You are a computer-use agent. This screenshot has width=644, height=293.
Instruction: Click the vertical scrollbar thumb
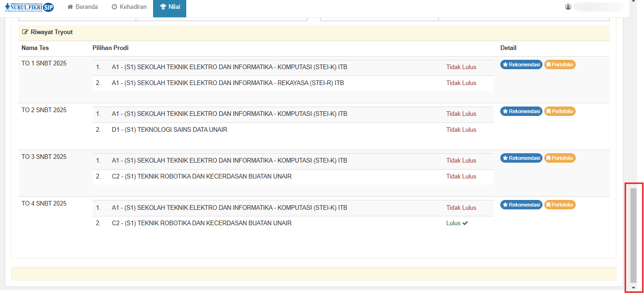coord(633,234)
